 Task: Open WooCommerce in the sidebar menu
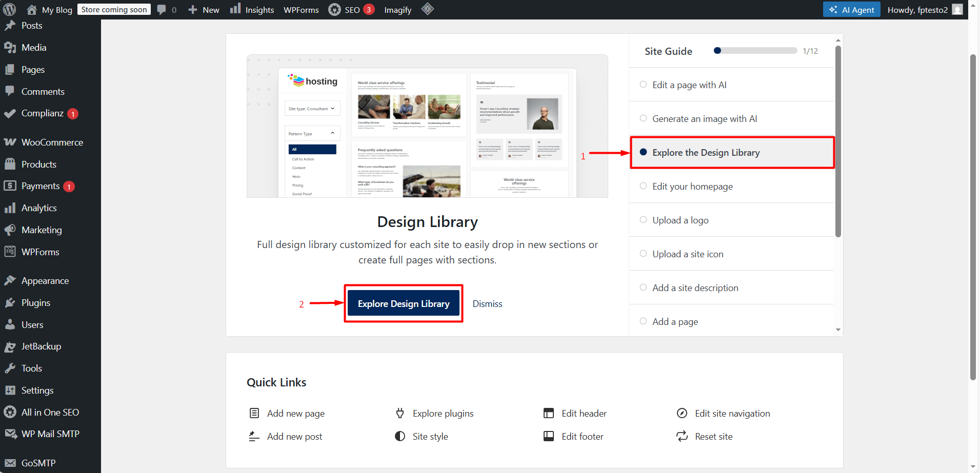(52, 142)
